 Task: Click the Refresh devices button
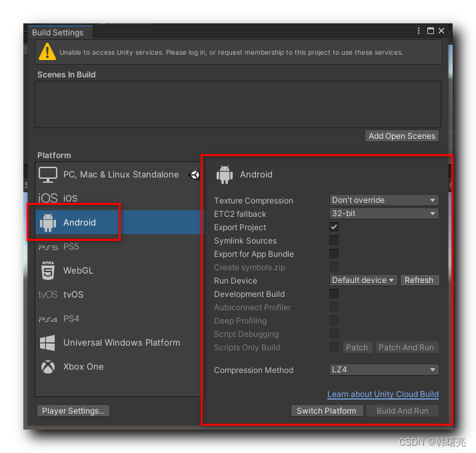[x=419, y=280]
